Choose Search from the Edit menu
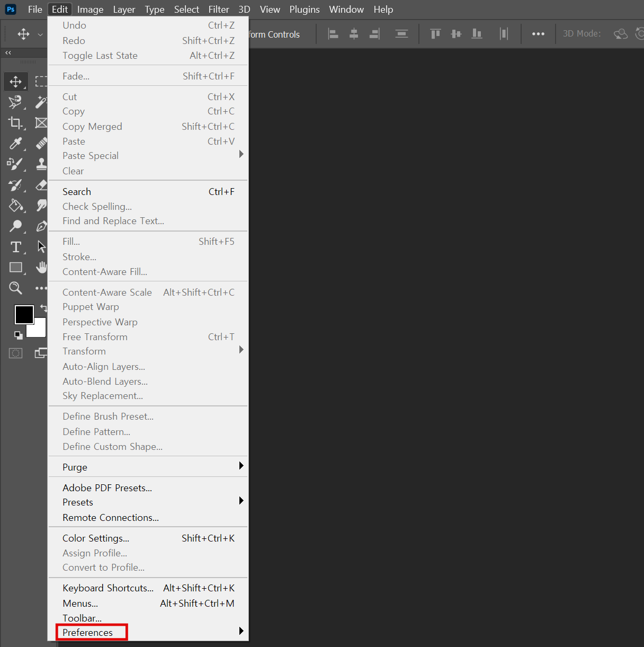The width and height of the screenshot is (644, 647). [x=148, y=192]
